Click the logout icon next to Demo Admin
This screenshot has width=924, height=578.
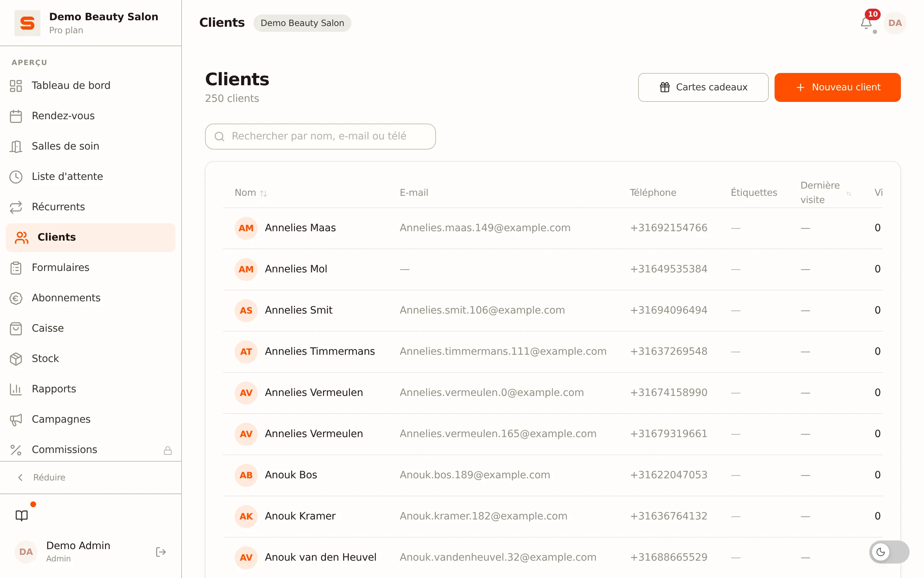pos(161,552)
